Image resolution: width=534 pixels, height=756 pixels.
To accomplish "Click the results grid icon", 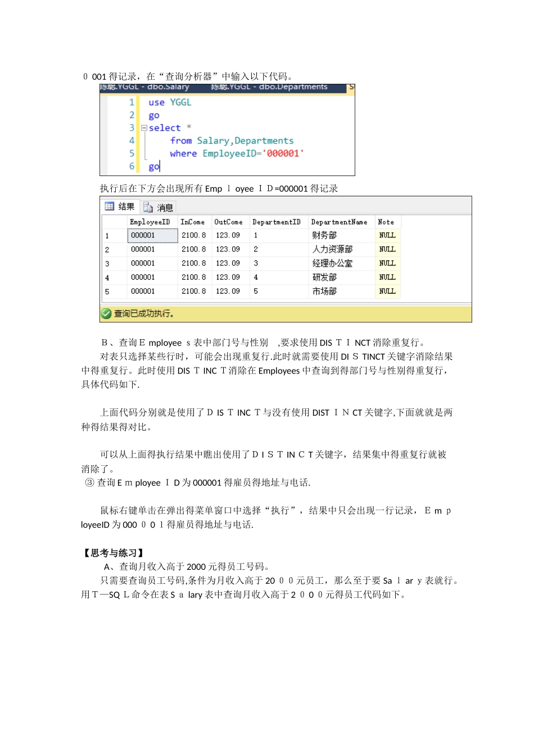I will tap(110, 206).
